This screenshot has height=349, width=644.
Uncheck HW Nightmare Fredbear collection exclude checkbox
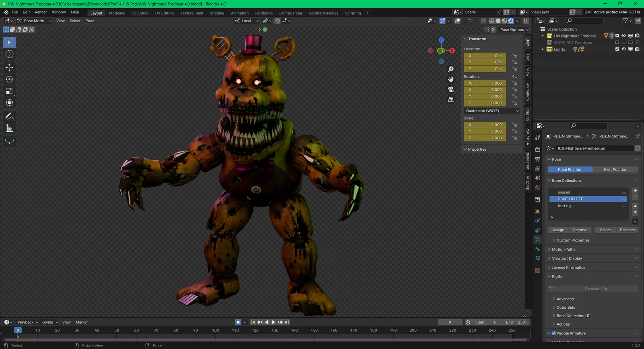(x=617, y=36)
